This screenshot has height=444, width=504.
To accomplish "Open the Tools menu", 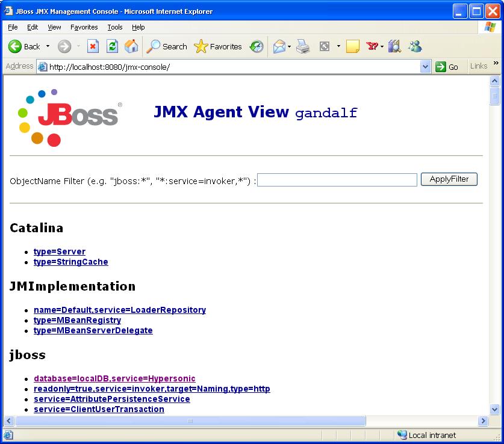I will (x=115, y=27).
